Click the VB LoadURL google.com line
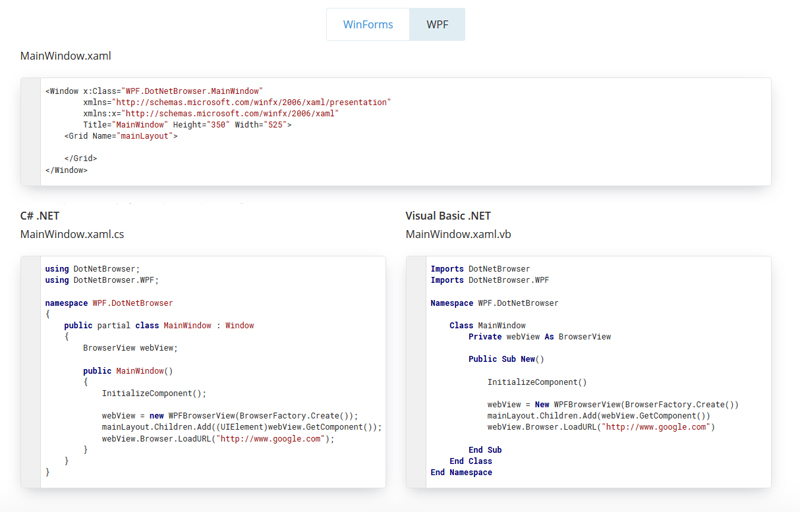This screenshot has height=512, width=800. coord(602,427)
